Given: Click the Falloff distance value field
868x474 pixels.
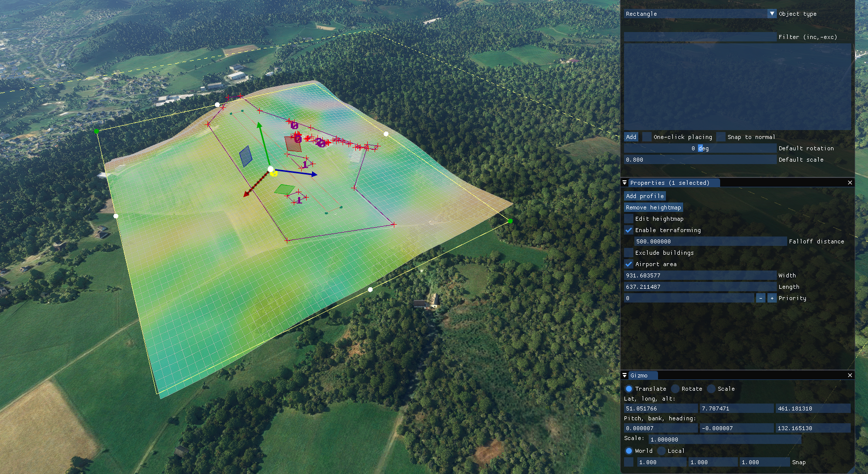Looking at the screenshot, I should click(x=710, y=241).
